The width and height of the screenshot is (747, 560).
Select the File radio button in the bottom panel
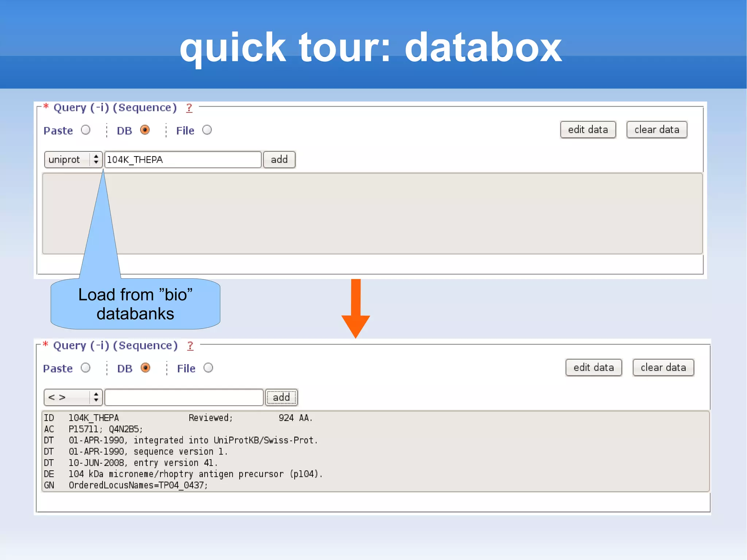(208, 368)
